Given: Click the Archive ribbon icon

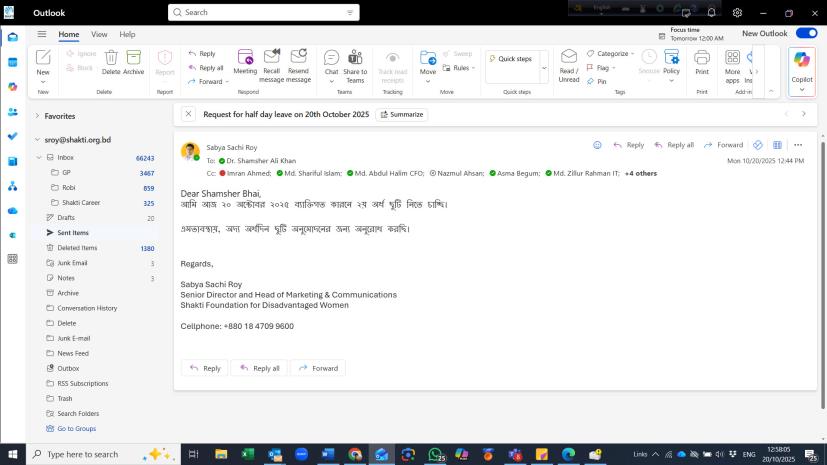Looking at the screenshot, I should [133, 58].
